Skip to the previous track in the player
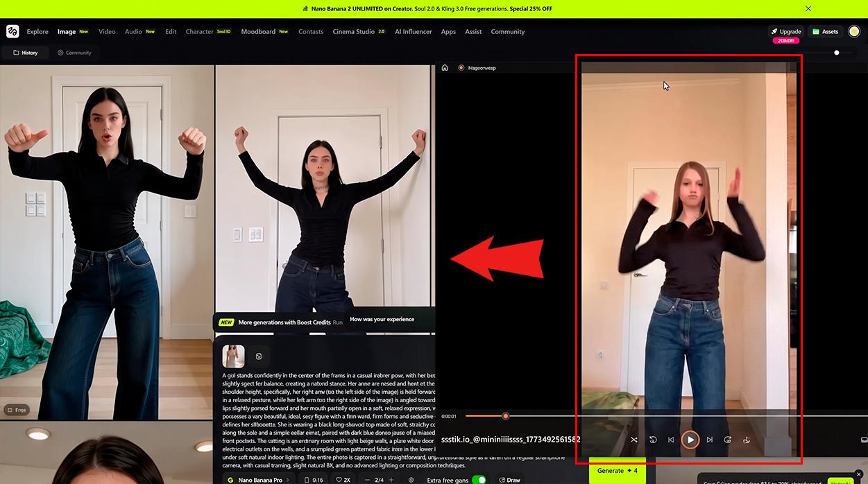Viewport: 868px width, 484px height. click(x=671, y=440)
